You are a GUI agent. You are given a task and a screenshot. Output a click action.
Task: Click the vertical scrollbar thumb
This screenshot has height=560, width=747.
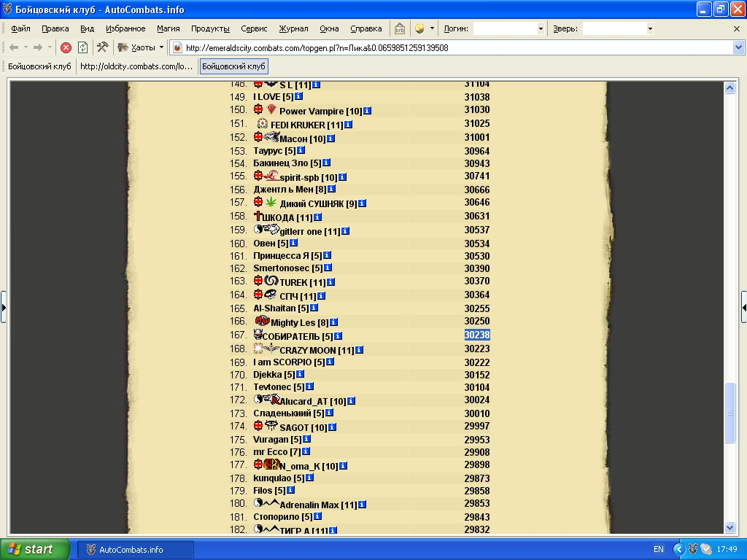[729, 413]
